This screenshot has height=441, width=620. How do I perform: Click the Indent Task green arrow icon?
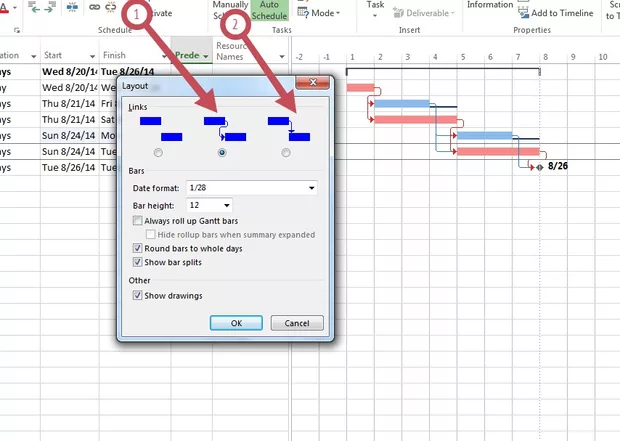[x=51, y=7]
